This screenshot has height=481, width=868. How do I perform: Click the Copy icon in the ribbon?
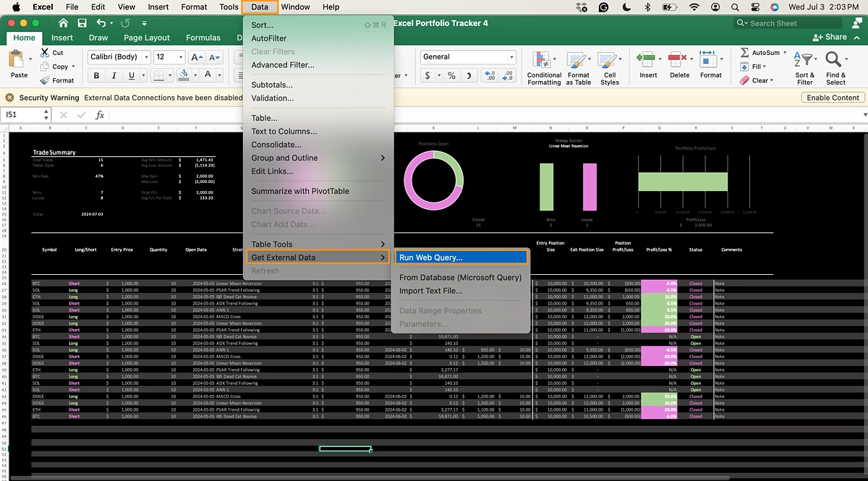[x=45, y=67]
